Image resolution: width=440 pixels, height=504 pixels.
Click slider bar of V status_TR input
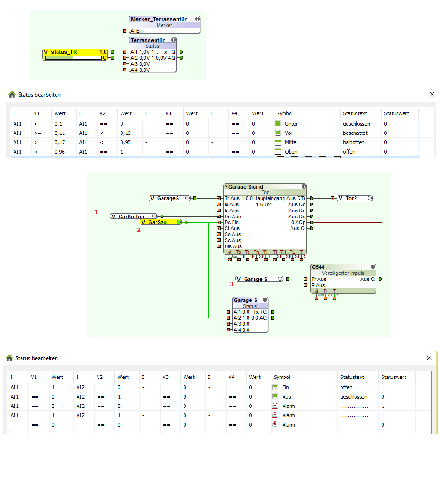click(x=74, y=58)
